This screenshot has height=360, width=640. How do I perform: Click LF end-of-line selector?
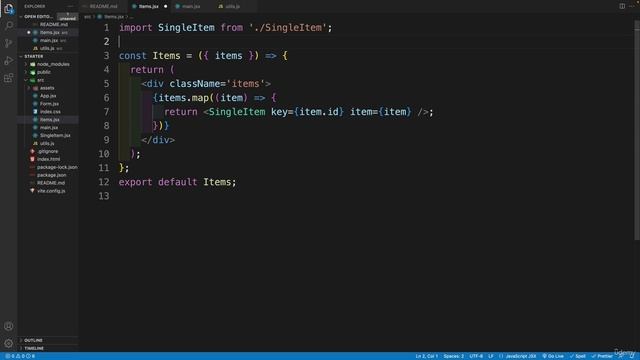click(491, 356)
